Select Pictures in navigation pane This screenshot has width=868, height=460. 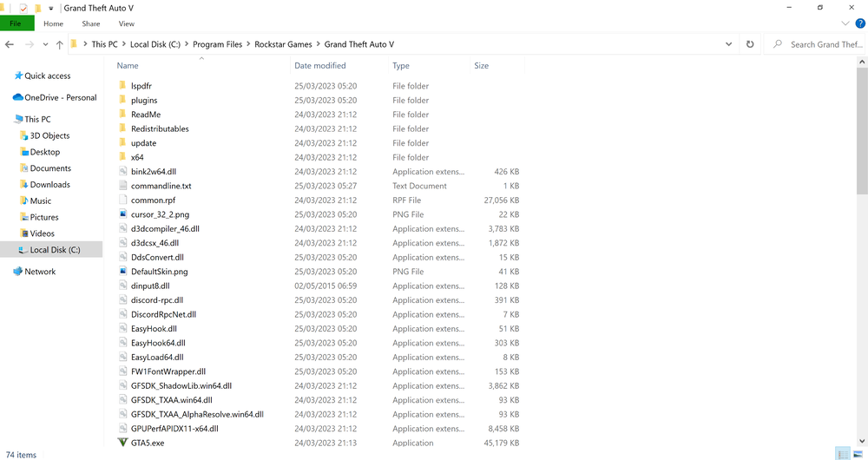[44, 217]
